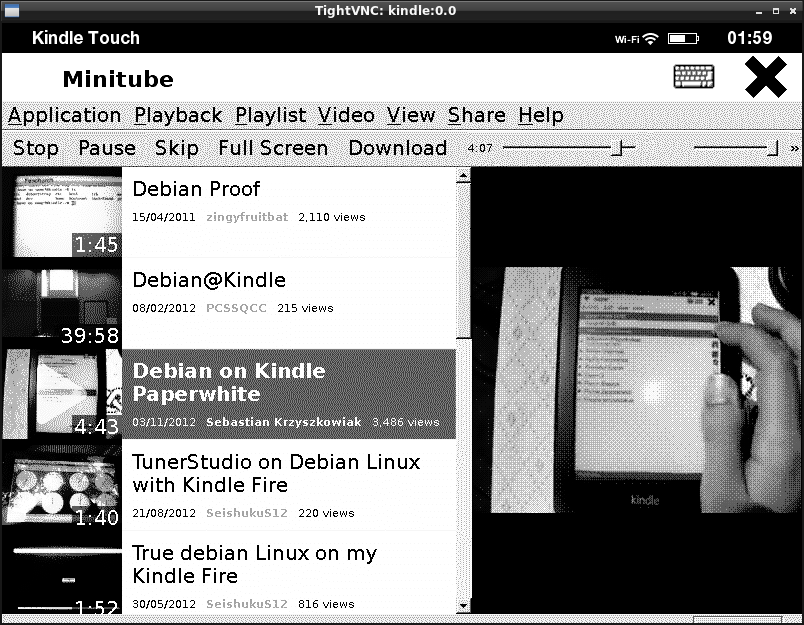Select the TunerStudio 1:40 video thumbnail
This screenshot has width=804, height=625.
(62, 486)
